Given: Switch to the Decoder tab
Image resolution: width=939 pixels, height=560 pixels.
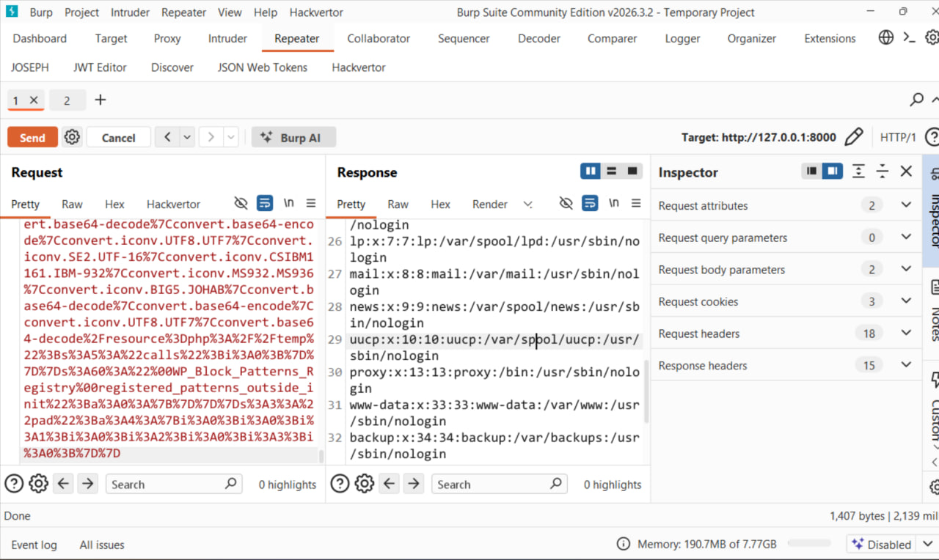Looking at the screenshot, I should 539,38.
